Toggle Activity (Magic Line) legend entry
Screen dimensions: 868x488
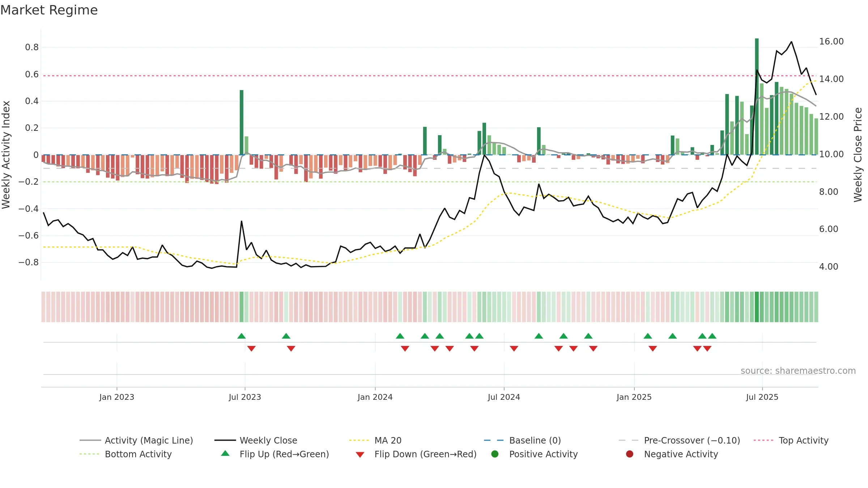coord(136,440)
